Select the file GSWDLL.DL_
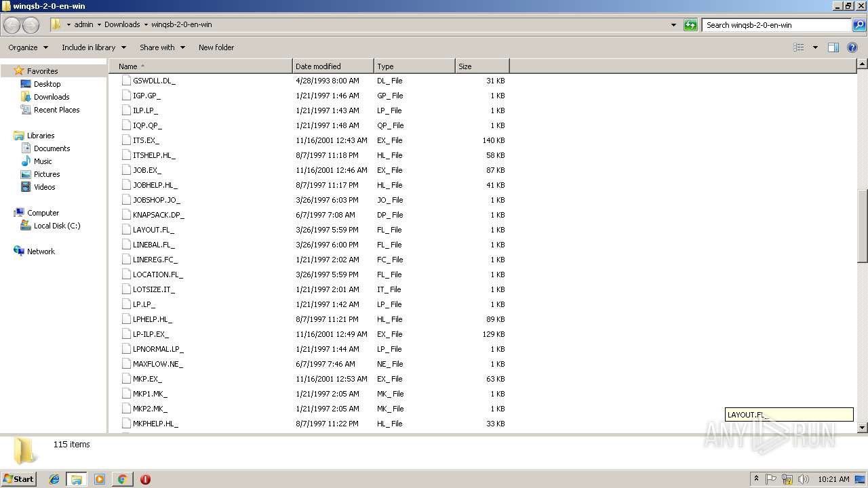 click(x=154, y=81)
